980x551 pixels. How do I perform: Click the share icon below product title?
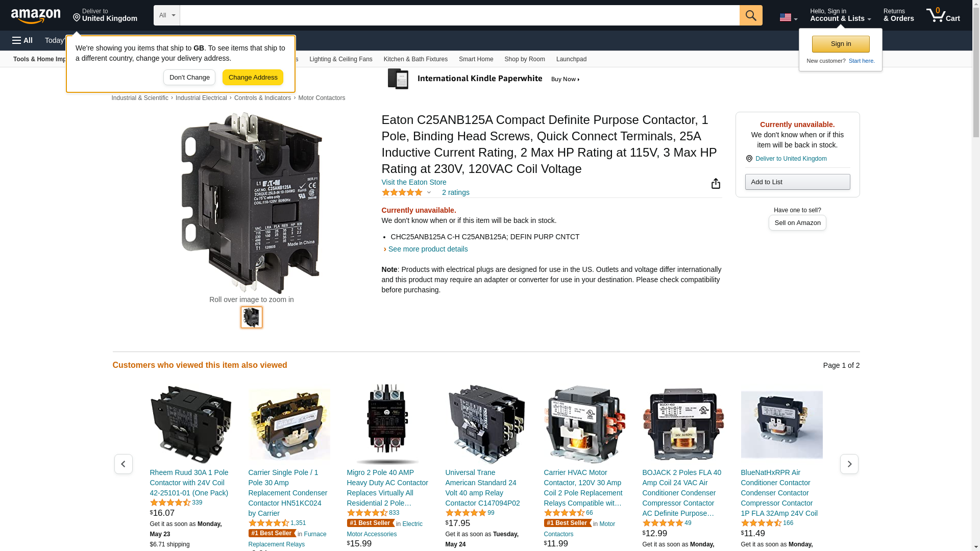[x=716, y=184]
